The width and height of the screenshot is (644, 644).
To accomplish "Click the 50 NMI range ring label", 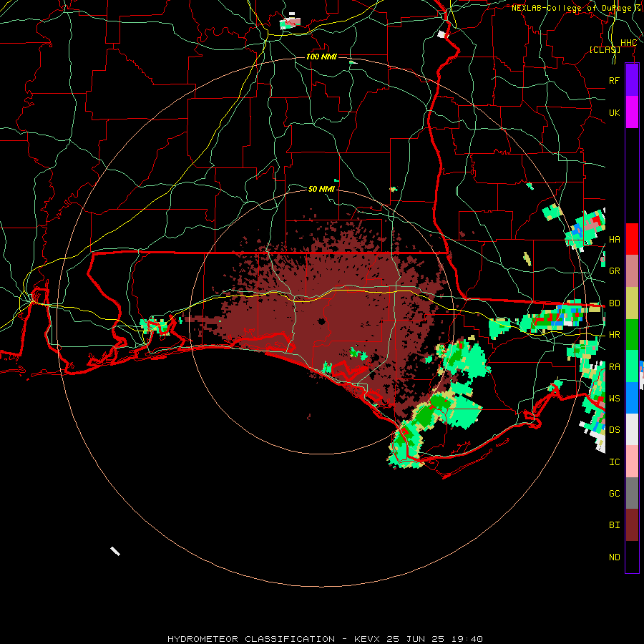I will click(321, 189).
